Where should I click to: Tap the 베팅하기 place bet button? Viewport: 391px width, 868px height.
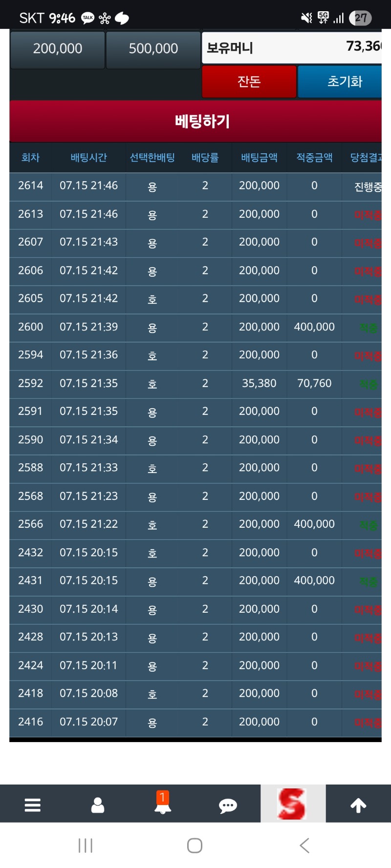click(195, 121)
